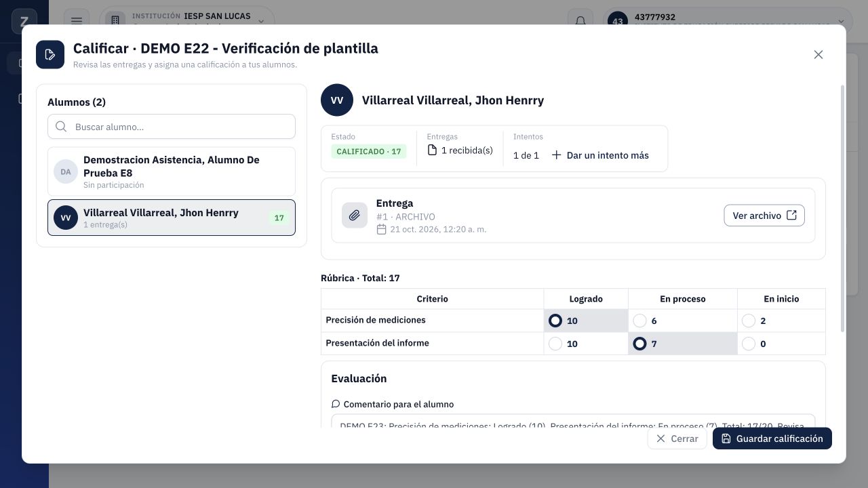Image resolution: width=868 pixels, height=488 pixels.
Task: Select Villarreal Villarreal, Jhon Henrry in student list
Action: pos(172,218)
